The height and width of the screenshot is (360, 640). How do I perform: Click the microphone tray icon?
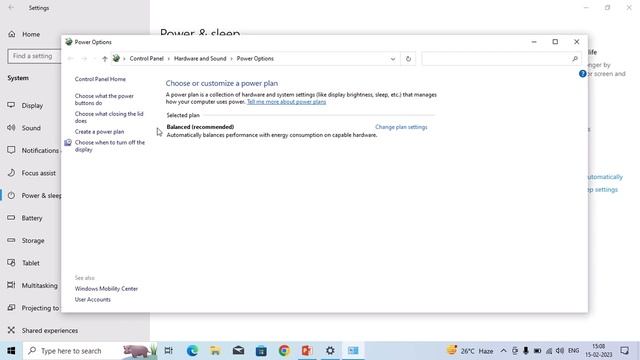click(x=526, y=351)
